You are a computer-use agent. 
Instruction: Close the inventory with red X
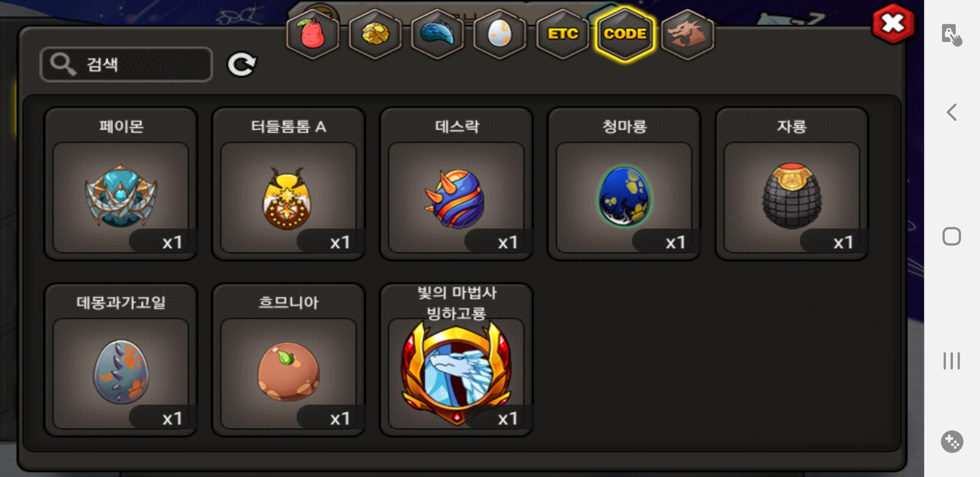click(x=893, y=23)
